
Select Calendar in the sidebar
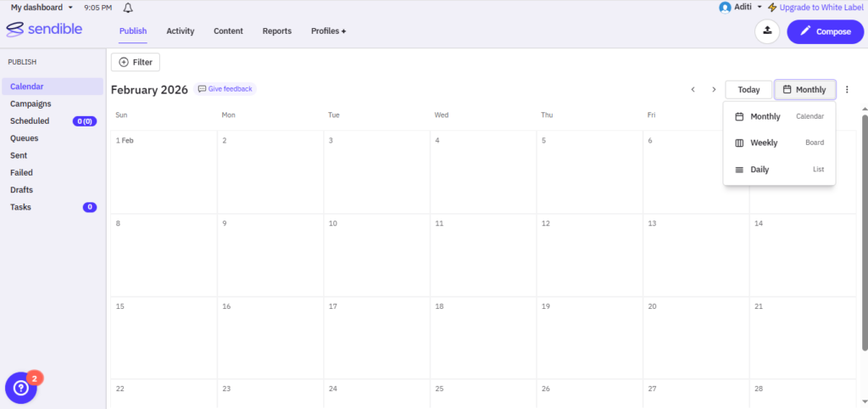click(x=53, y=87)
